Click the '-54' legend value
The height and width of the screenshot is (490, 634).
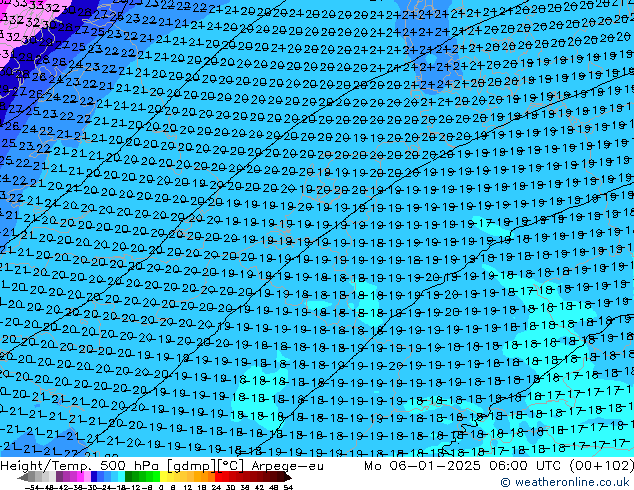(32, 488)
